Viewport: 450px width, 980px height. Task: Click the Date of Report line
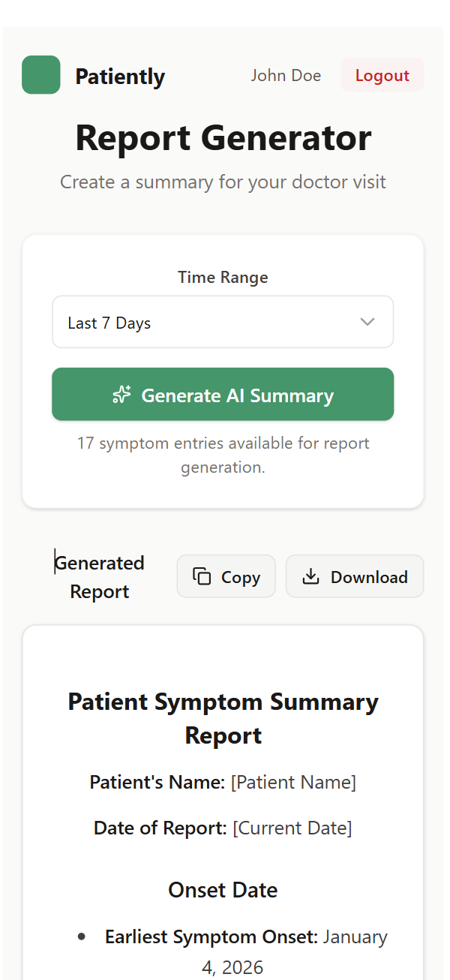click(x=223, y=828)
